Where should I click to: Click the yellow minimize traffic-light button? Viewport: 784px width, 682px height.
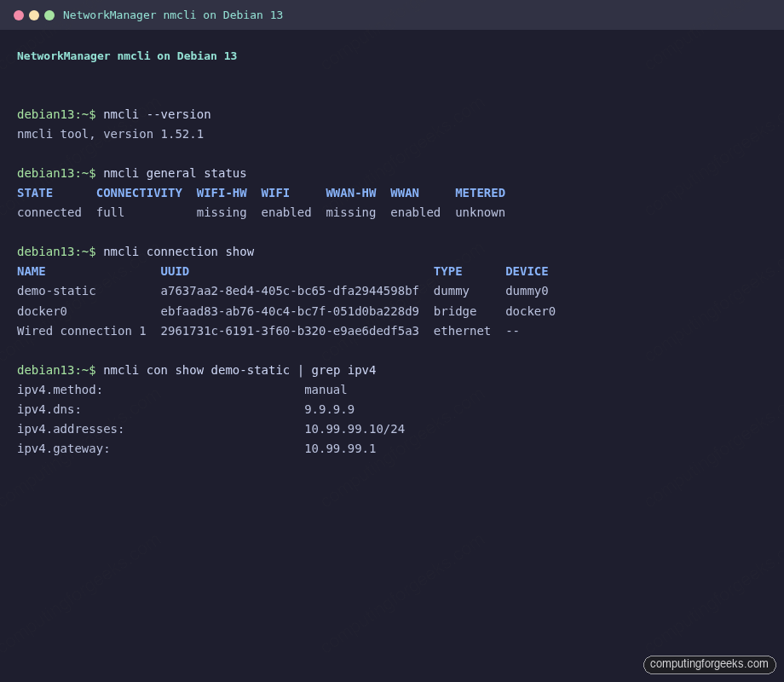coord(35,14)
